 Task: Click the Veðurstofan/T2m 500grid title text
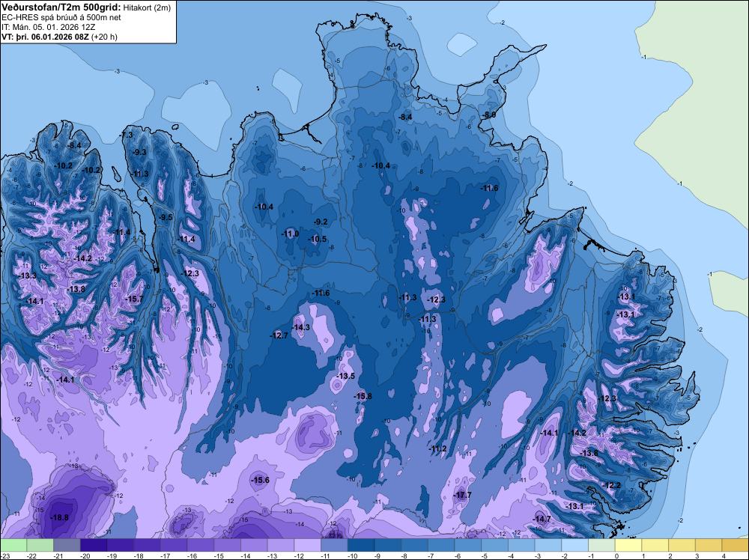[61, 7]
